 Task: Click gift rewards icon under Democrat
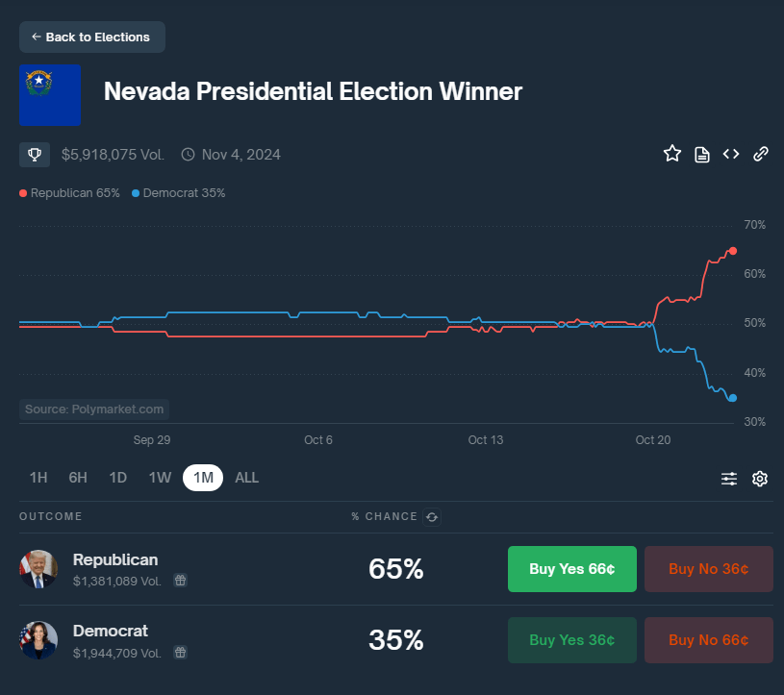(180, 652)
